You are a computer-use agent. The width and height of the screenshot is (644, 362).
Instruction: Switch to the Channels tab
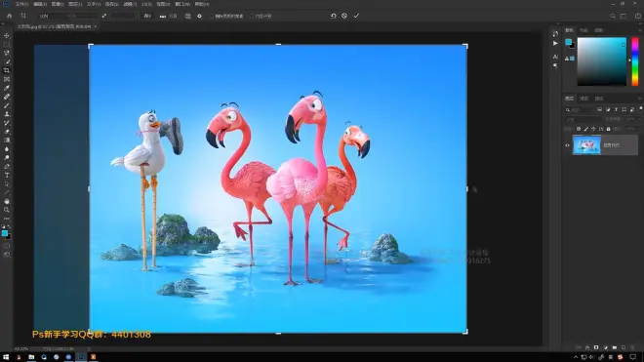click(x=584, y=99)
